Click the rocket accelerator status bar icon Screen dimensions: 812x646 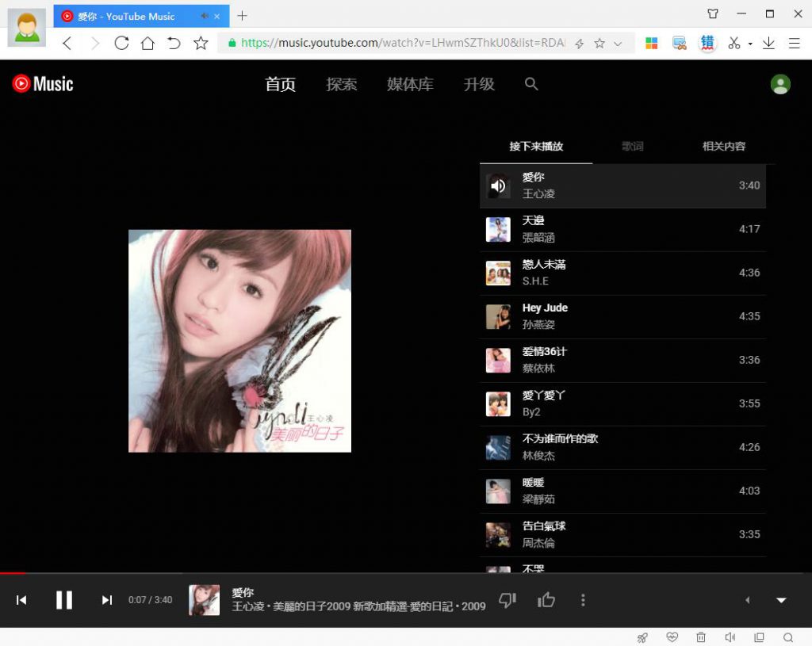point(642,638)
